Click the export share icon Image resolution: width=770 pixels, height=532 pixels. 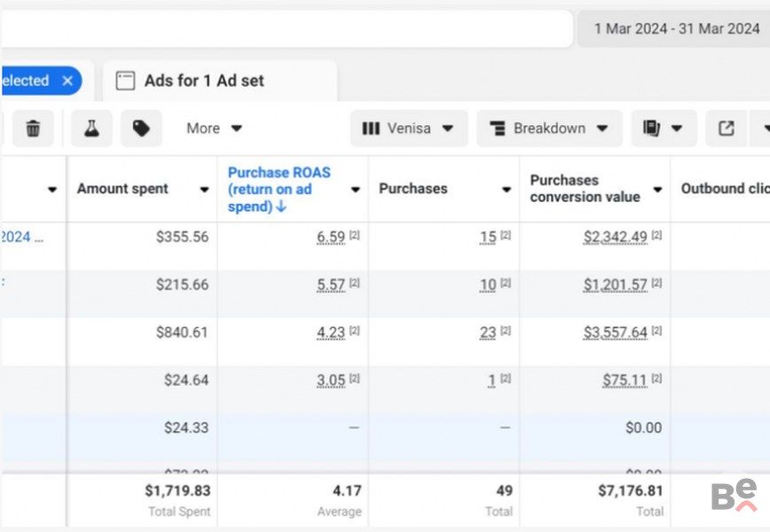tap(726, 129)
